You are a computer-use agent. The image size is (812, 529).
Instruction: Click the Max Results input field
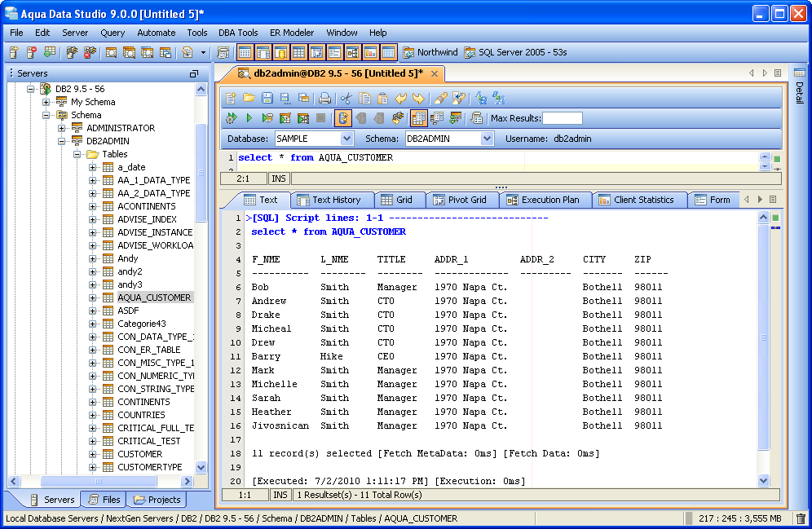(563, 118)
